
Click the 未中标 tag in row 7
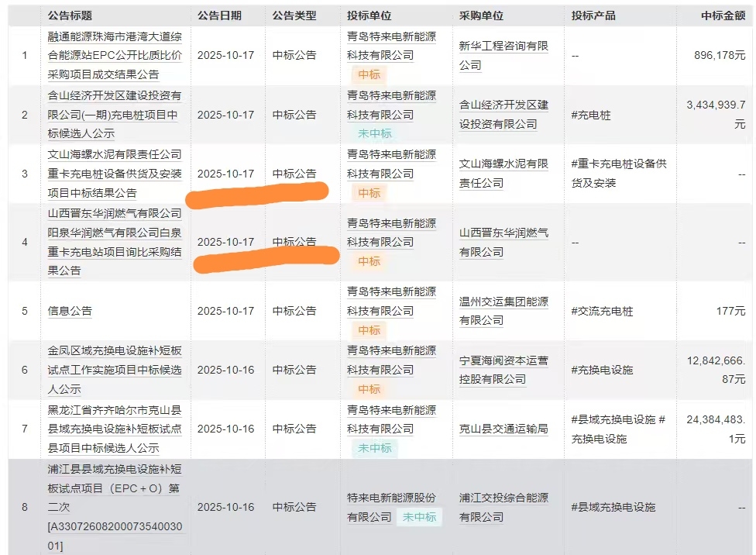[x=375, y=448]
